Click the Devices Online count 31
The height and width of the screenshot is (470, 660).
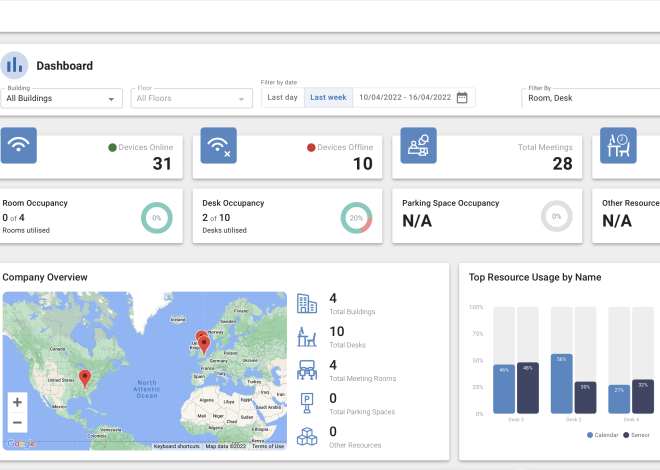tap(162, 164)
